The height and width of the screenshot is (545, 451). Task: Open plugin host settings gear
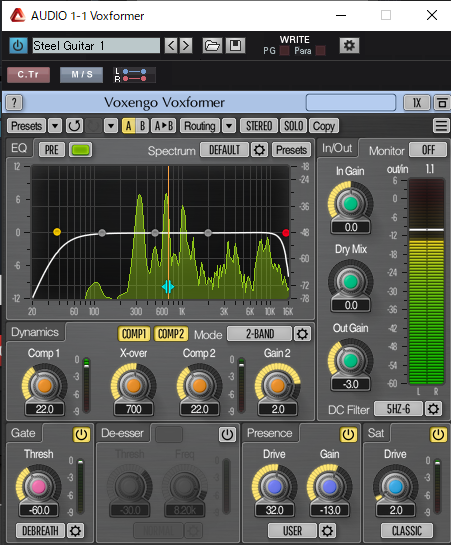coord(349,46)
